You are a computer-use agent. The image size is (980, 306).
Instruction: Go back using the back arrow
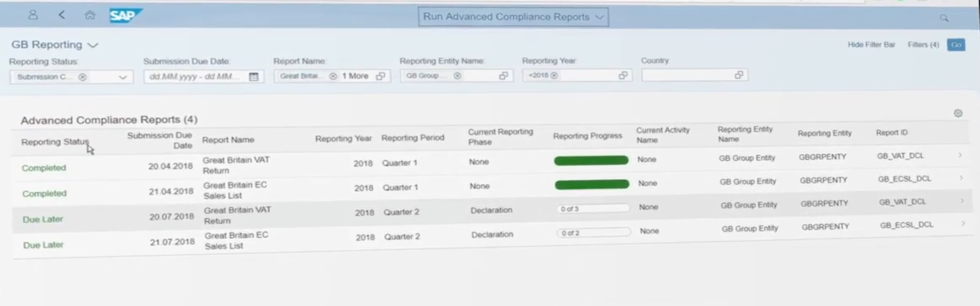pyautogui.click(x=62, y=15)
